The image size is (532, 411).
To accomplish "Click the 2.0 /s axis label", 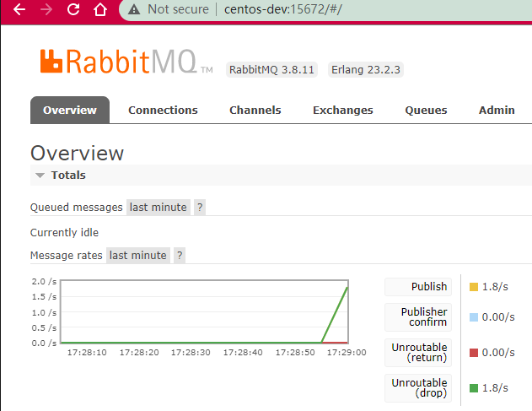I will tap(44, 282).
